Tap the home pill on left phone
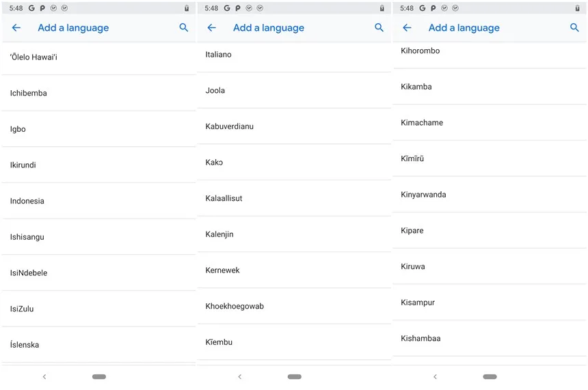This screenshot has height=390, width=588. [x=99, y=376]
